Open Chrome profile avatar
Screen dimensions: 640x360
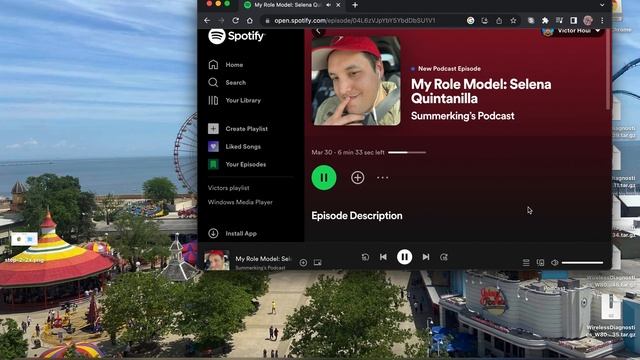click(588, 20)
